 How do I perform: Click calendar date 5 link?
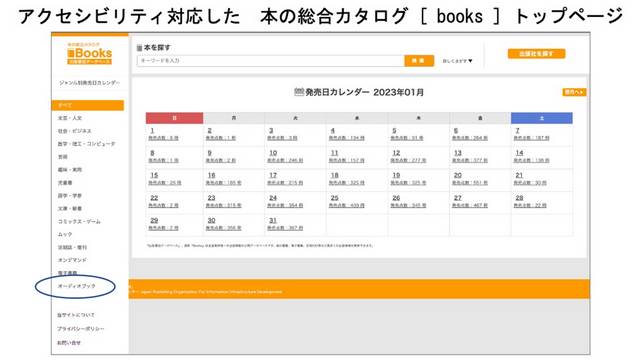point(394,131)
